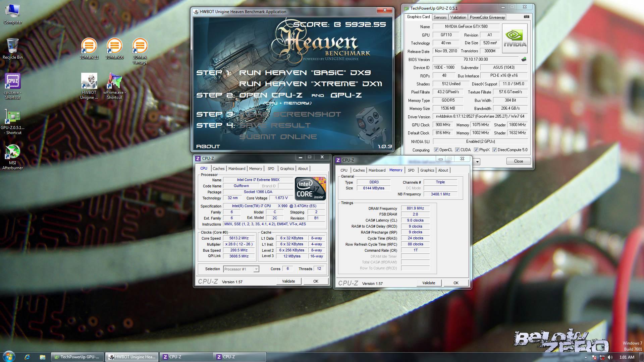Click Run Heaven "Xtreme" DX11
This screenshot has width=644, height=362.
coord(311,84)
